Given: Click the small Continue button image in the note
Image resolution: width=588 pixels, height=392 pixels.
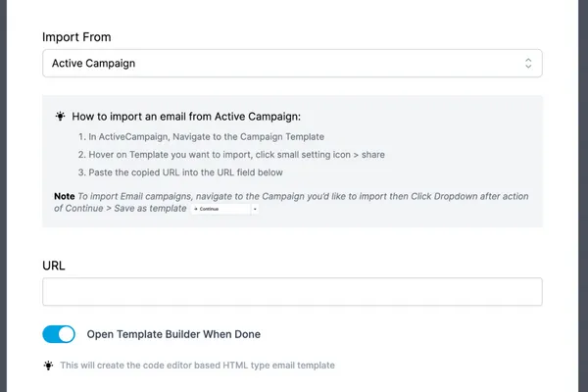Looking at the screenshot, I should coord(220,209).
